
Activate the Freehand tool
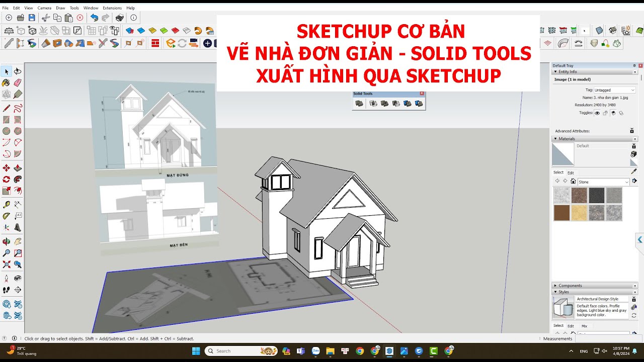pos(18,108)
